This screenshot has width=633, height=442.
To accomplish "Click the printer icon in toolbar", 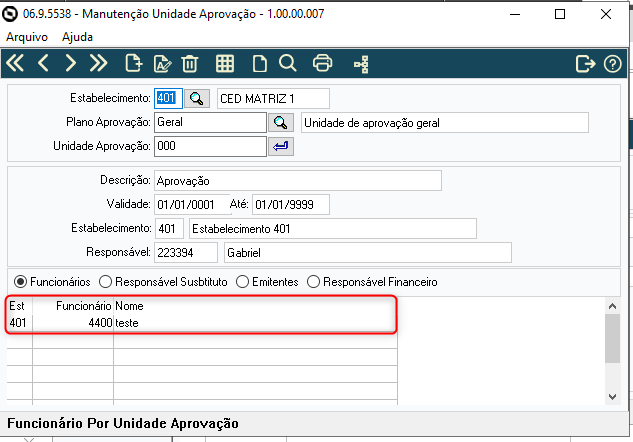I will click(x=322, y=63).
